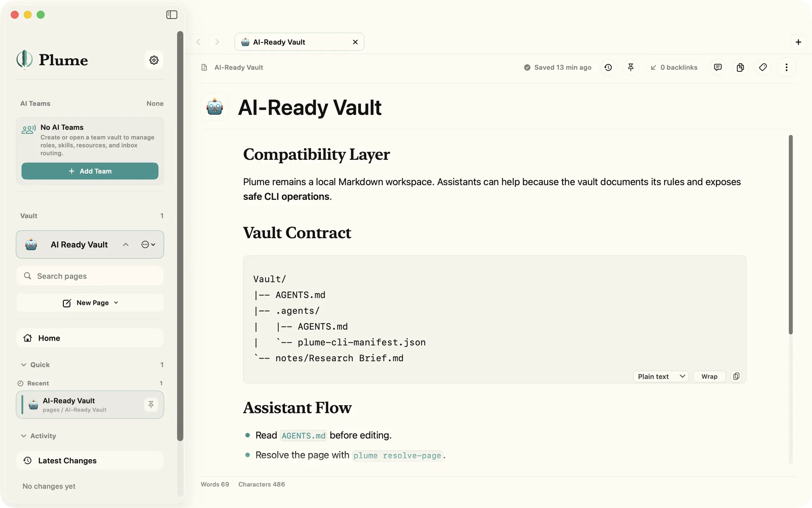Click the Plume feather logo
Screen dimensions: 812x508
pyautogui.click(x=24, y=60)
